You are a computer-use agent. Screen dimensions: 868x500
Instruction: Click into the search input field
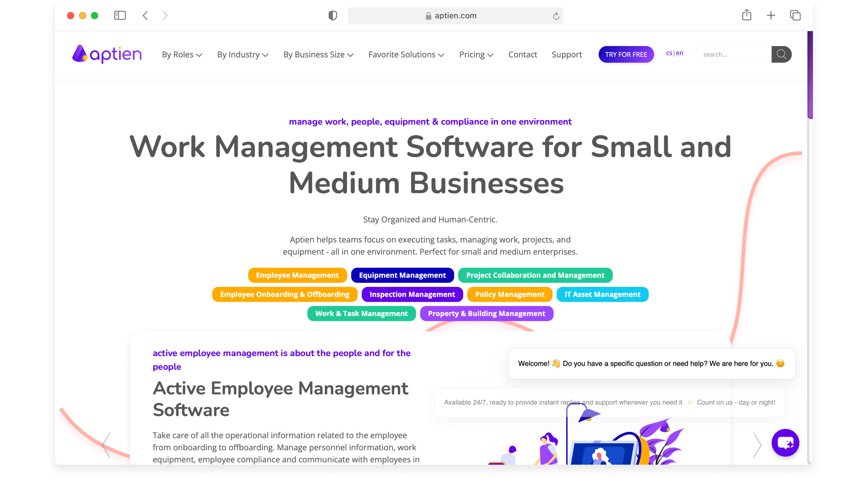(x=733, y=54)
